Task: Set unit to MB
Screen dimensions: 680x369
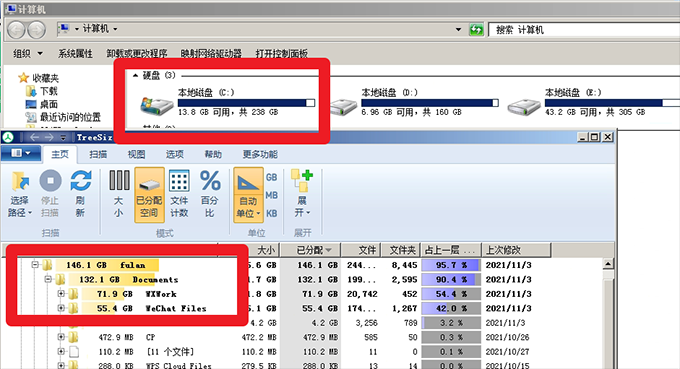Action: point(271,196)
